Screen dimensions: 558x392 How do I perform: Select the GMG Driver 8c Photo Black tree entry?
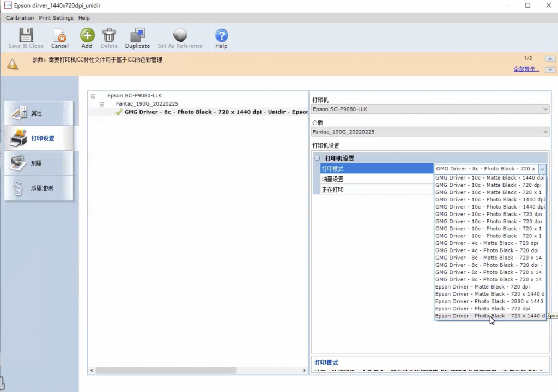pos(216,112)
